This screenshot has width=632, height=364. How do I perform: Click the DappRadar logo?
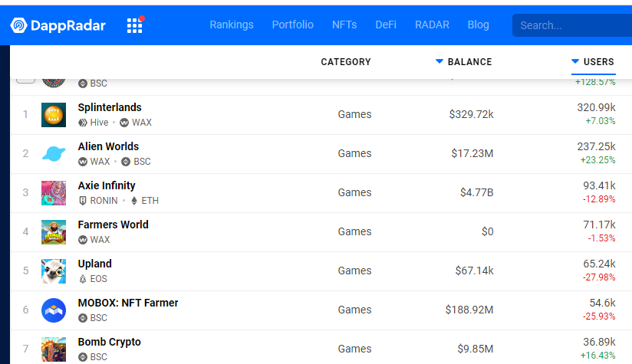click(x=58, y=25)
